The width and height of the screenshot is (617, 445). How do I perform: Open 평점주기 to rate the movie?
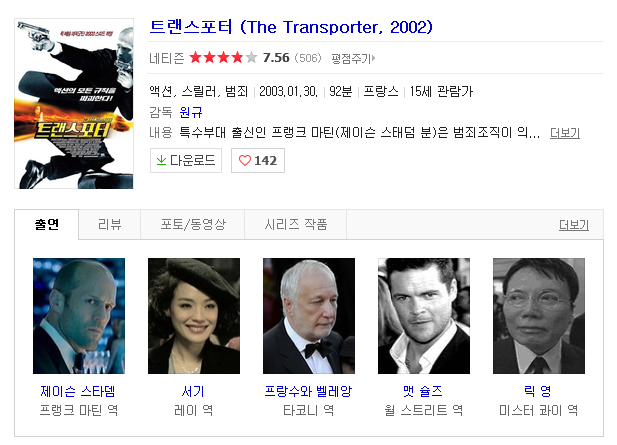pos(353,59)
